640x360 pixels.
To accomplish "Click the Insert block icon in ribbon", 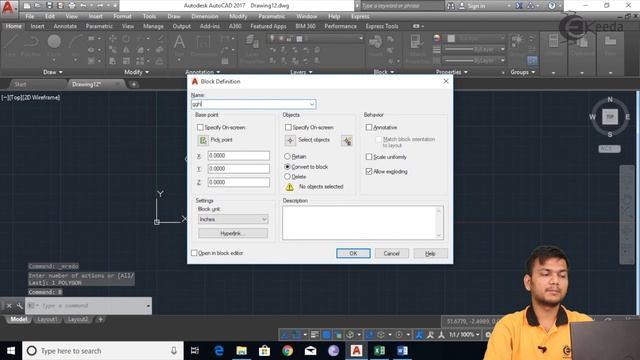I will (x=375, y=42).
